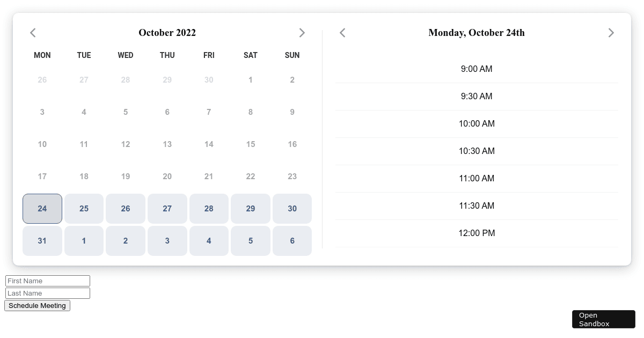Screen dimensions: 644x338
Task: Focus the Last Name text box
Action: pos(47,293)
